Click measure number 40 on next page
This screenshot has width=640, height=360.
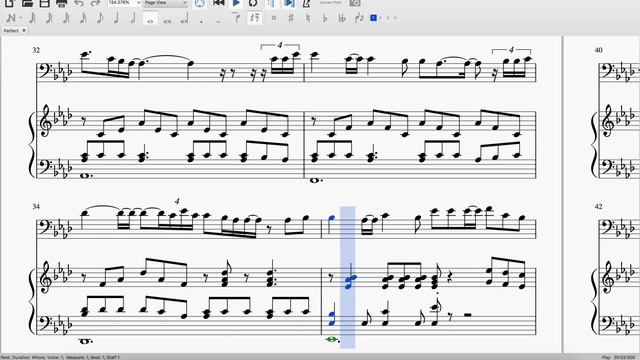tap(598, 50)
